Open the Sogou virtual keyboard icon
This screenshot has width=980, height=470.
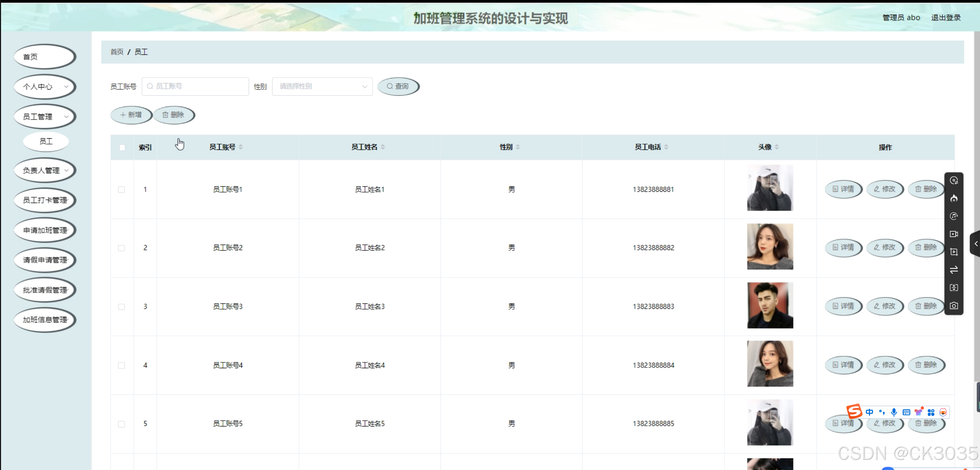906,412
